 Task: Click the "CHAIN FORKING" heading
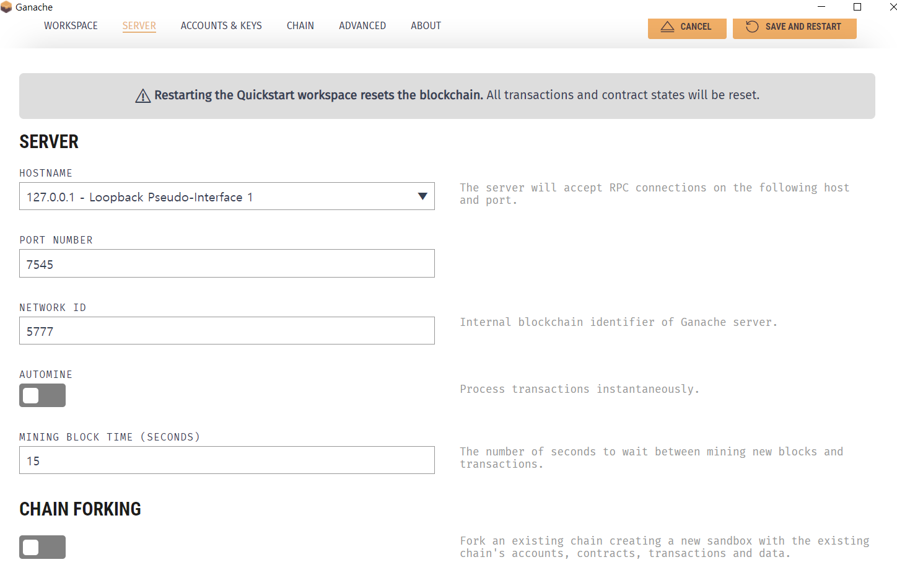point(81,509)
